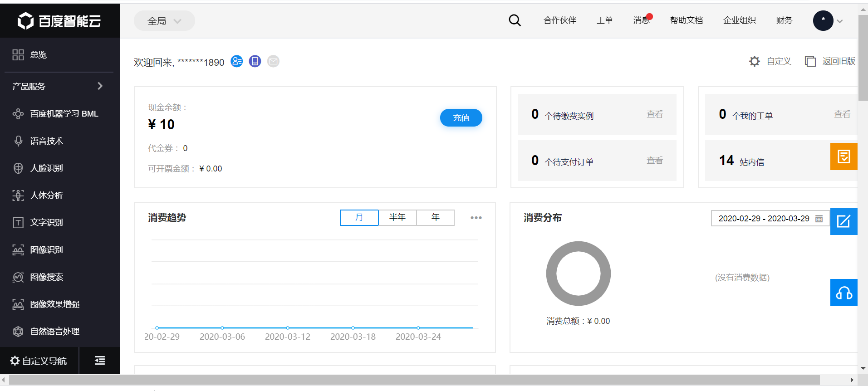Click the 可开票金额 value ¥ 0.00
Image resolution: width=868 pixels, height=391 pixels.
(x=211, y=169)
